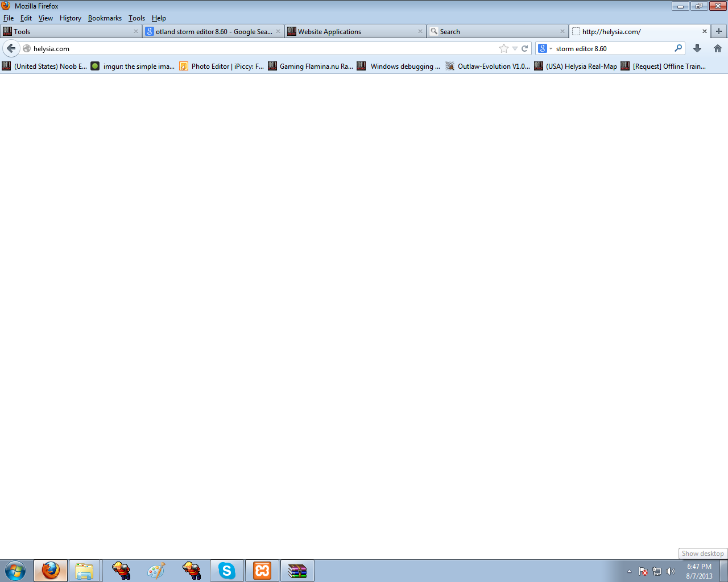Open XAMPP from the taskbar
This screenshot has height=582, width=728.
(262, 571)
